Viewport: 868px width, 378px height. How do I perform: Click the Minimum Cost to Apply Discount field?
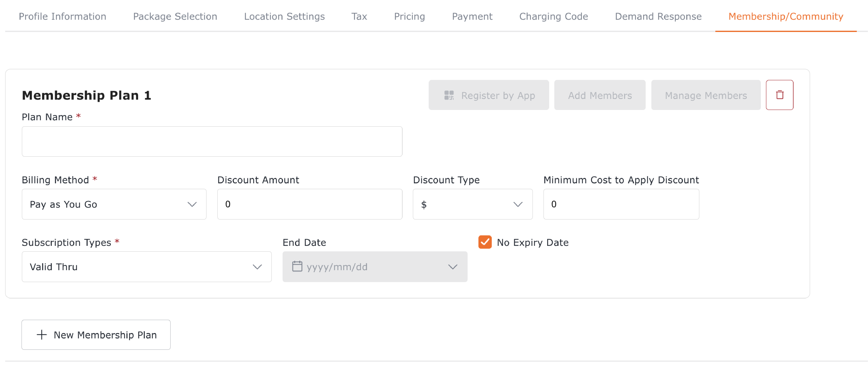coord(621,204)
